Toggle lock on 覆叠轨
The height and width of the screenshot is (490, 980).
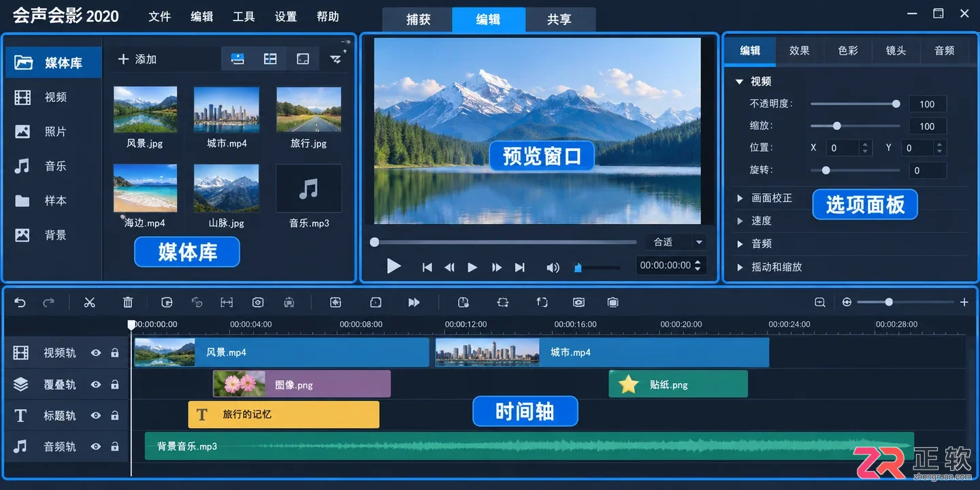pos(114,385)
